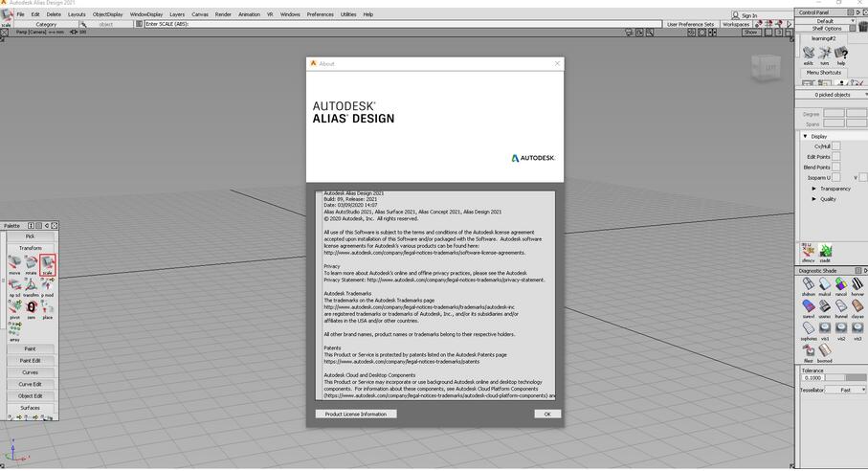The width and height of the screenshot is (868, 471).
Task: Expand the Curves palette section
Action: point(31,372)
